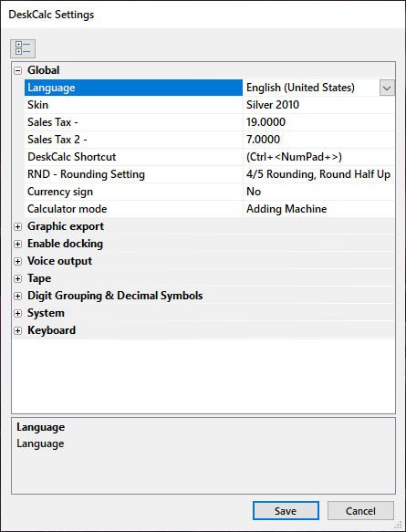Click the Adding Machine mode value
Image resolution: width=406 pixels, height=532 pixels.
click(x=286, y=209)
